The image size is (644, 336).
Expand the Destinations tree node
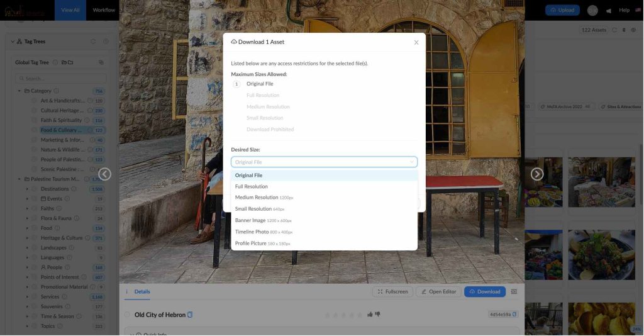point(27,189)
